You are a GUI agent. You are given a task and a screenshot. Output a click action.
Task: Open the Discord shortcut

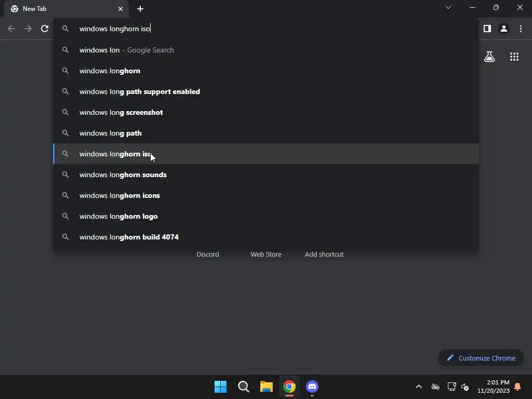(x=208, y=254)
